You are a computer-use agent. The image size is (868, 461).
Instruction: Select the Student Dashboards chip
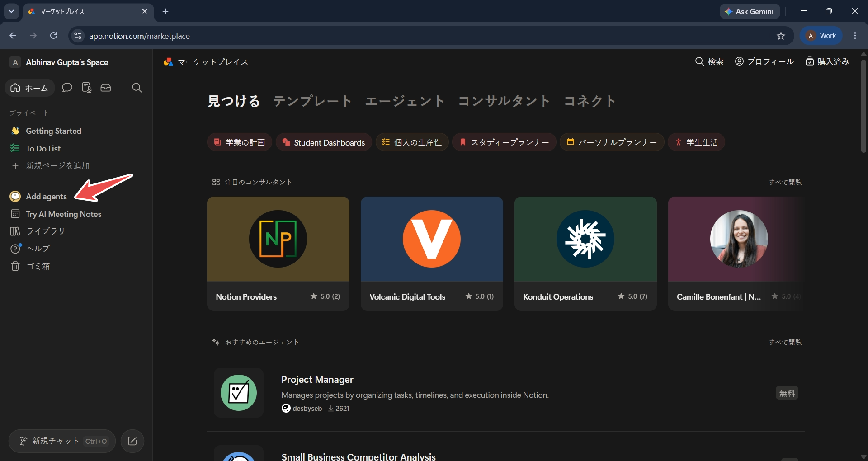(x=324, y=142)
